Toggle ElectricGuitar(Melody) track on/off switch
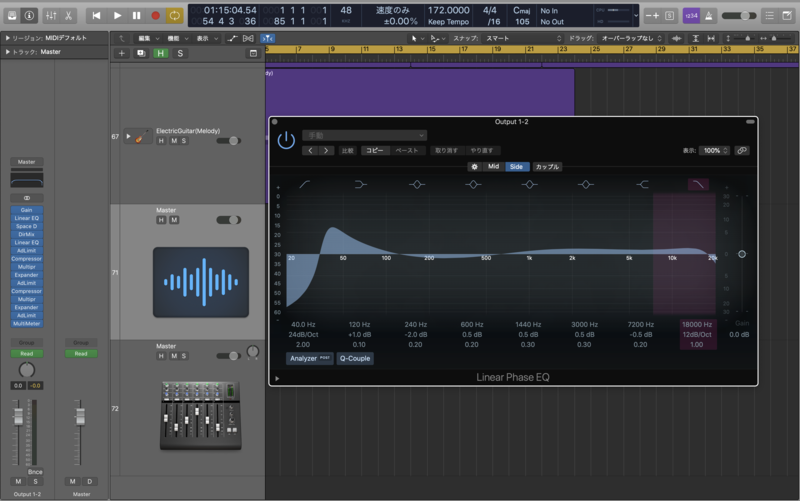 click(x=229, y=141)
